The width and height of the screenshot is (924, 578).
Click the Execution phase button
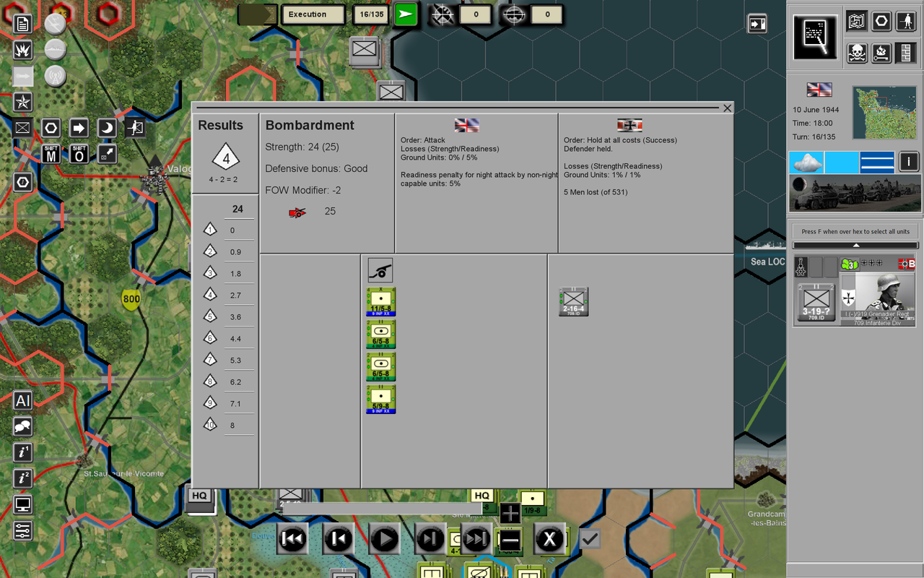tap(313, 14)
